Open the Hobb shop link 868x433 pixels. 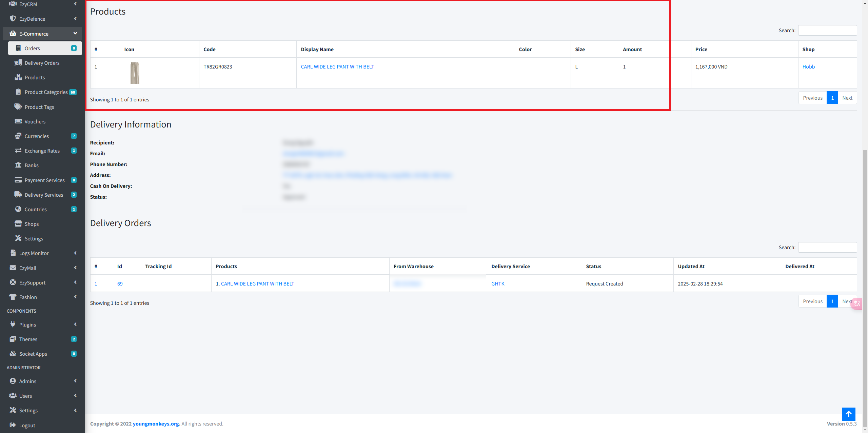pos(808,67)
